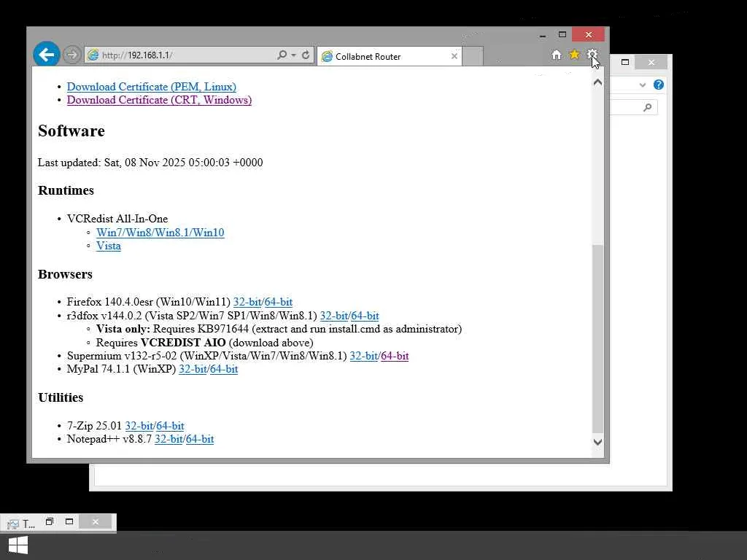Download 7-Zip 25.01 32-bit
747x560 pixels.
click(139, 426)
